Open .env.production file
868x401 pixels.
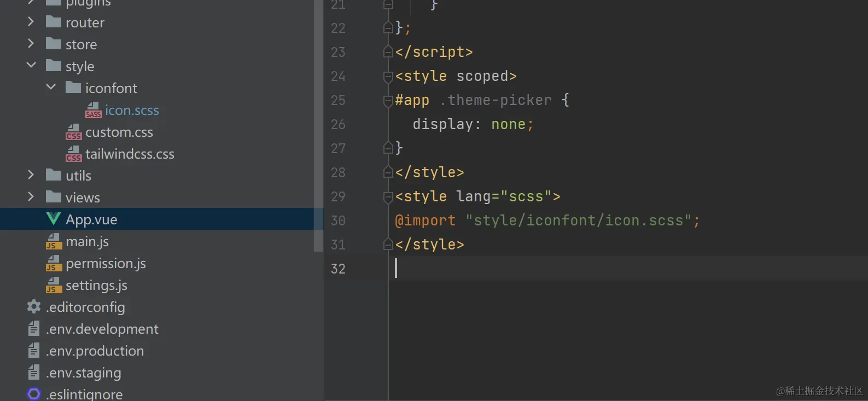(95, 351)
